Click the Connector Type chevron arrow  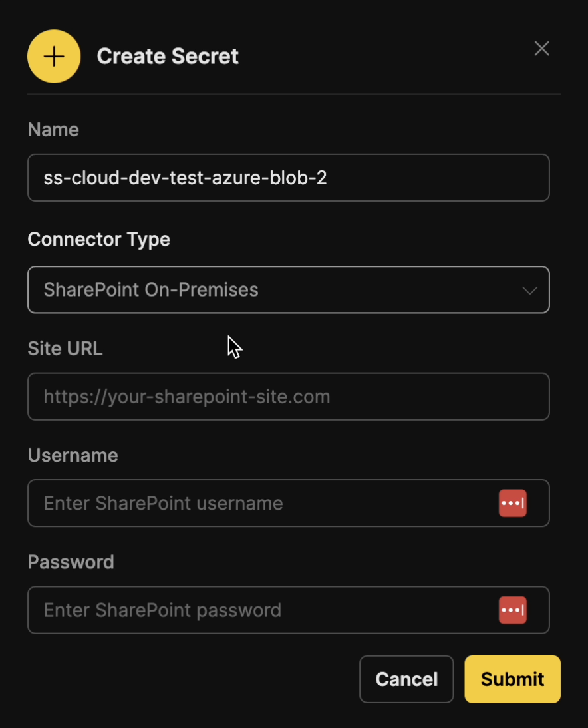529,290
